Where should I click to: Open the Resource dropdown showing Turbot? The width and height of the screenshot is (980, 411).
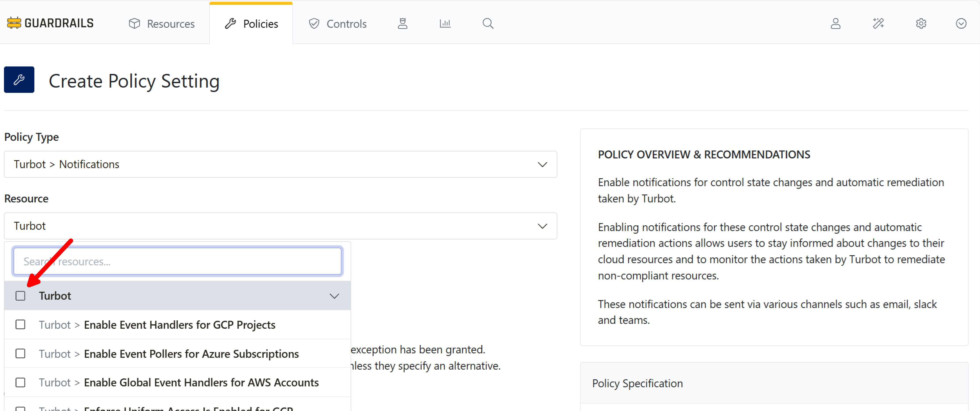tap(280, 226)
